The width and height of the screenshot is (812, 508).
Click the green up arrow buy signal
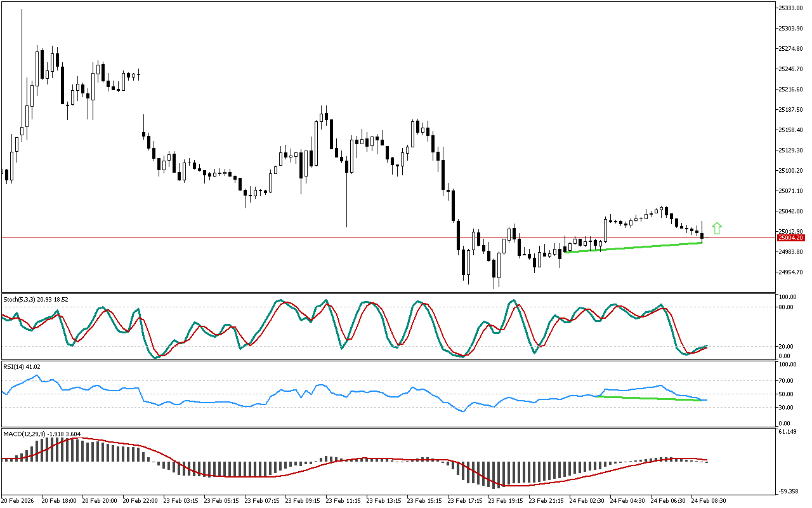717,229
